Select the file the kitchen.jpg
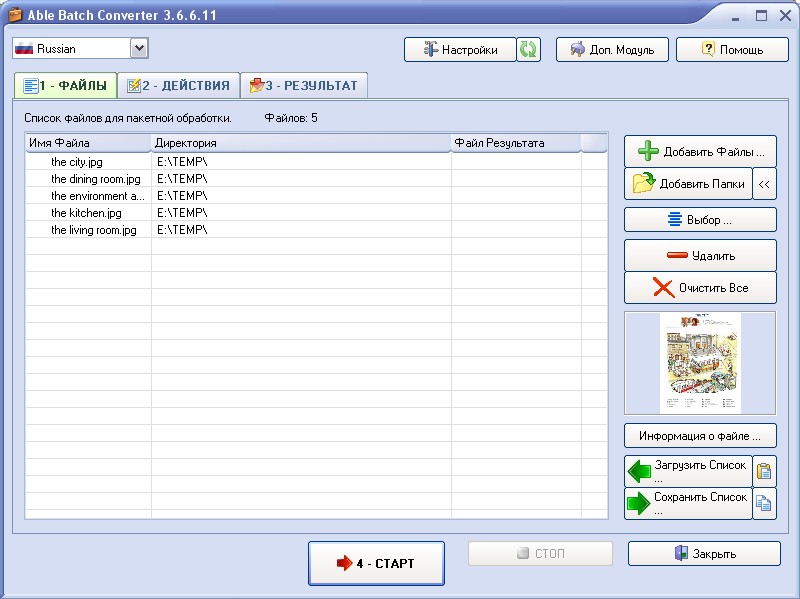 click(x=86, y=213)
